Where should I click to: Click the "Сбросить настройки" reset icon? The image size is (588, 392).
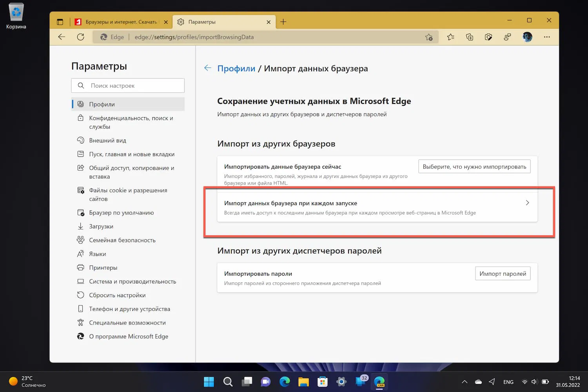pos(80,295)
